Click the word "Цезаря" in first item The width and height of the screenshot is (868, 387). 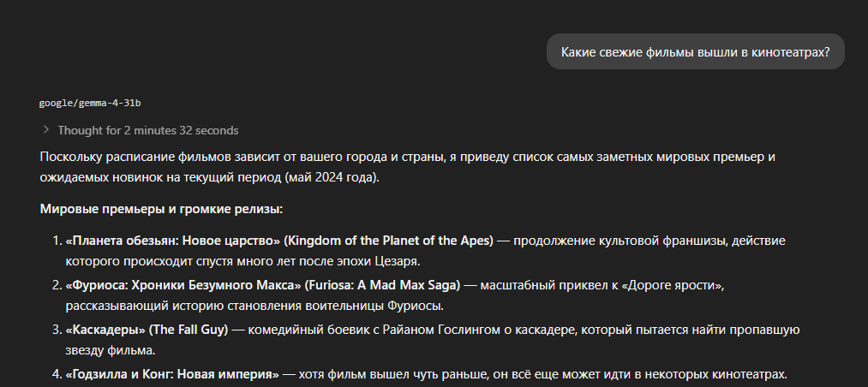pos(397,261)
